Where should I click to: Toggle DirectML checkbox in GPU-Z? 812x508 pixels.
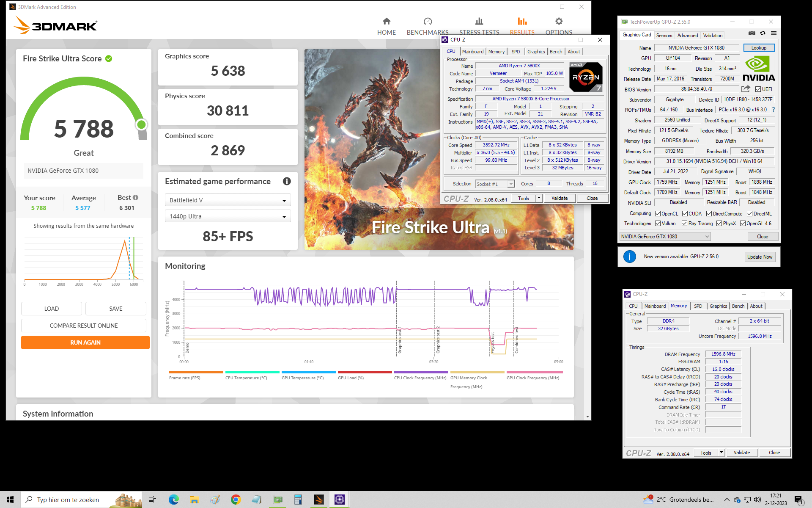coord(749,214)
